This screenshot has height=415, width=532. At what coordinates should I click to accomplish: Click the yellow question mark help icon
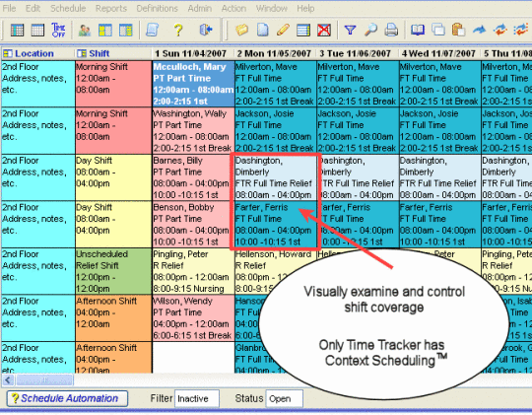[178, 30]
